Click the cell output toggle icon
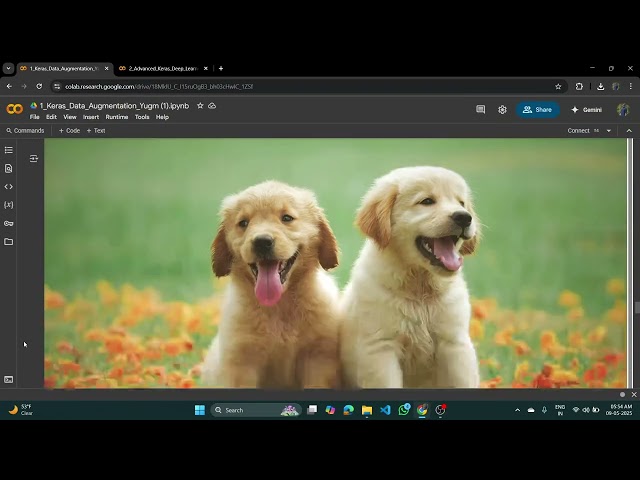Viewport: 640px width, 480px height. pos(34,158)
